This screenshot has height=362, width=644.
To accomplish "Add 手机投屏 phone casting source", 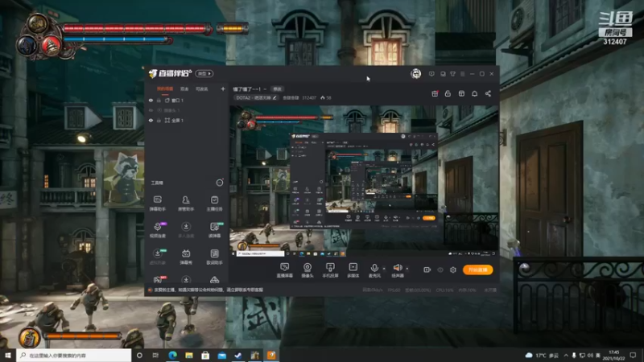I will [330, 270].
